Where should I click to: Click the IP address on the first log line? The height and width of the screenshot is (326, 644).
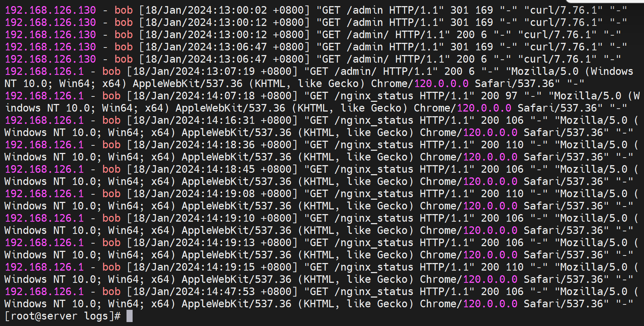coord(50,10)
